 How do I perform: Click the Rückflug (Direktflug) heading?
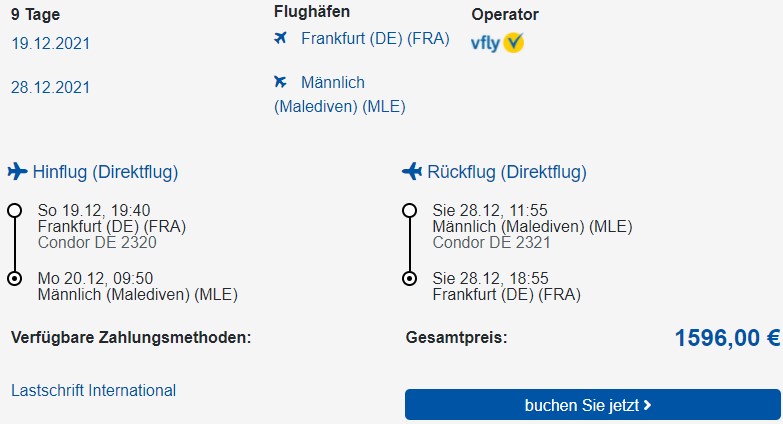507,172
